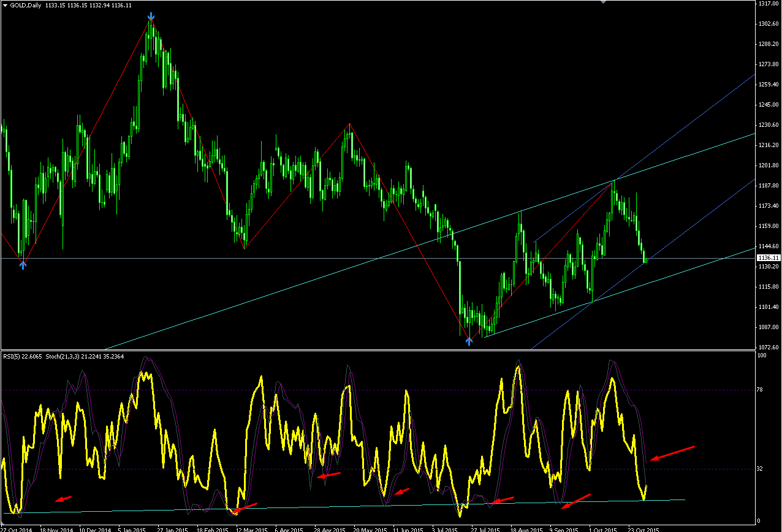The image size is (782, 532).
Task: Click the 1245.00 price scale label
Action: [769, 104]
